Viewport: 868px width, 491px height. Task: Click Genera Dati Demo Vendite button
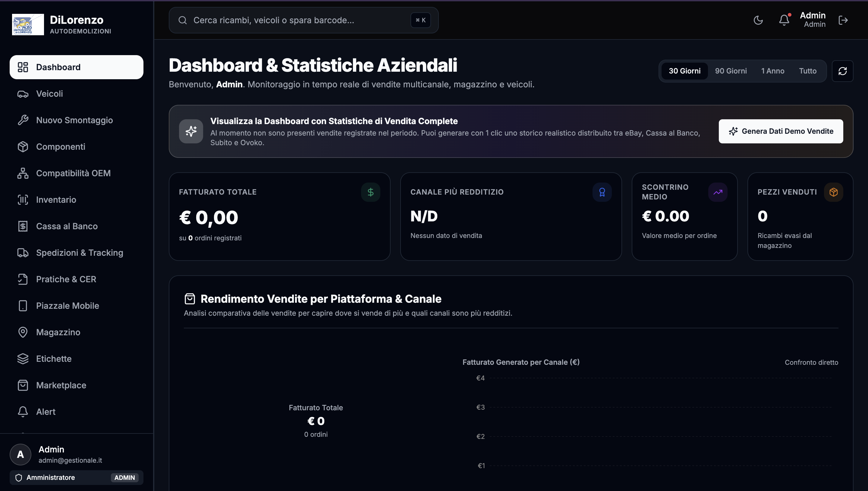pos(781,131)
